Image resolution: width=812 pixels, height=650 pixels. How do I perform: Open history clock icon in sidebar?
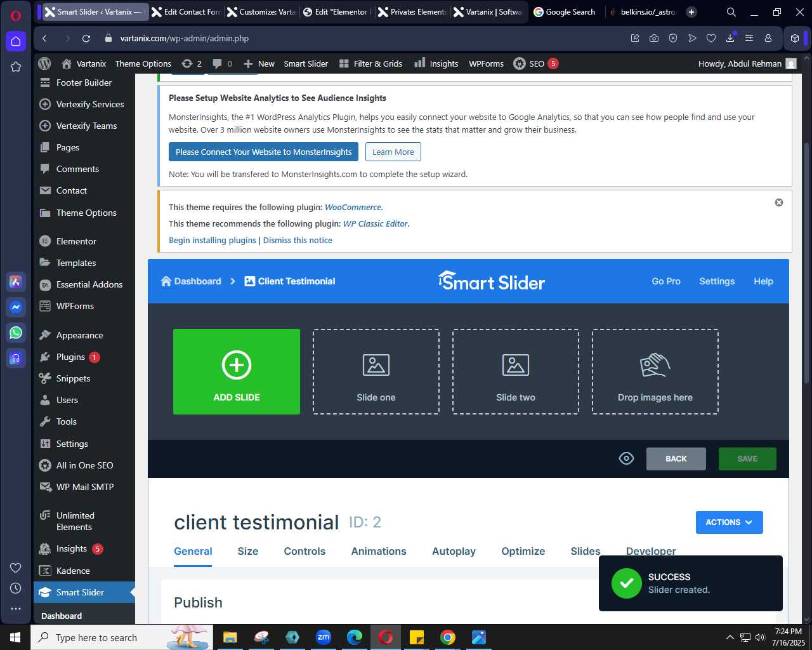[16, 588]
